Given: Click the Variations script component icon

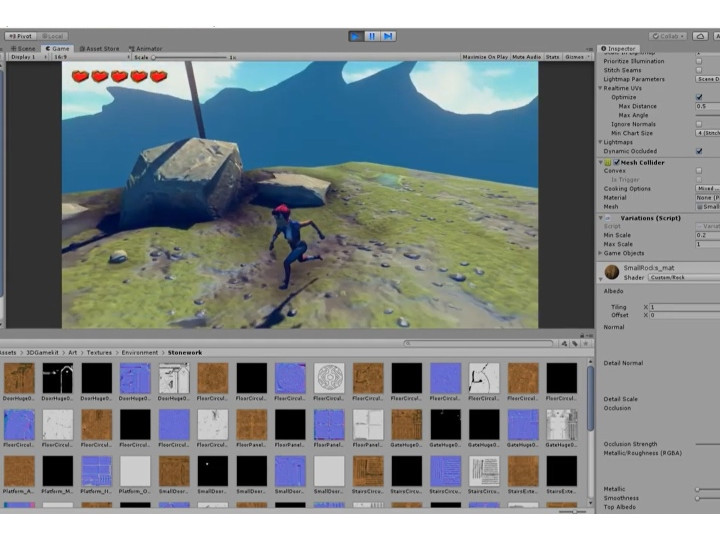Looking at the screenshot, I should click(x=608, y=218).
